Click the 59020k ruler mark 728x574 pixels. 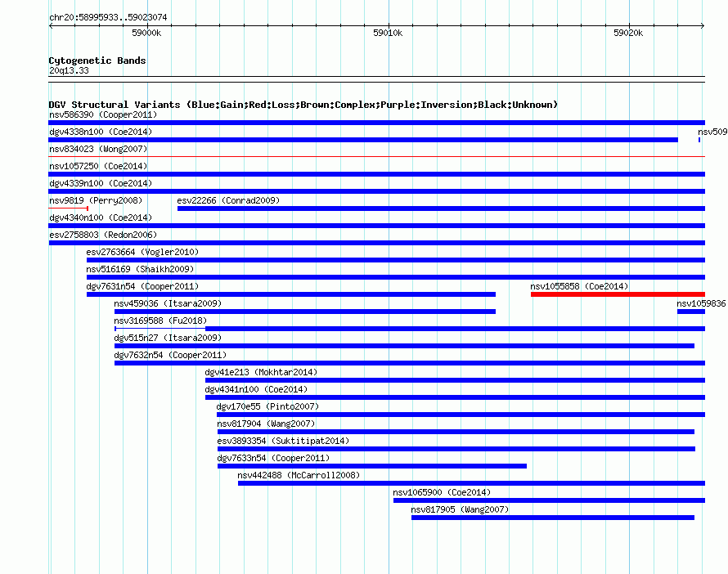point(629,33)
